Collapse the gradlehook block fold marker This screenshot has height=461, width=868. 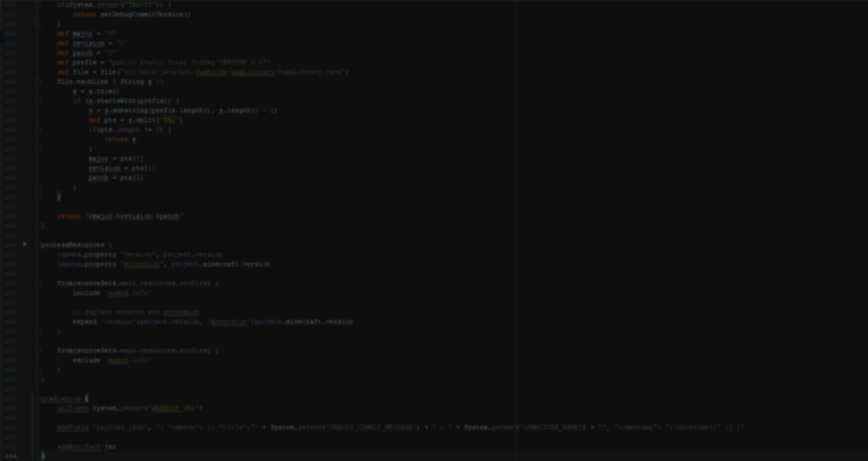pos(38,399)
